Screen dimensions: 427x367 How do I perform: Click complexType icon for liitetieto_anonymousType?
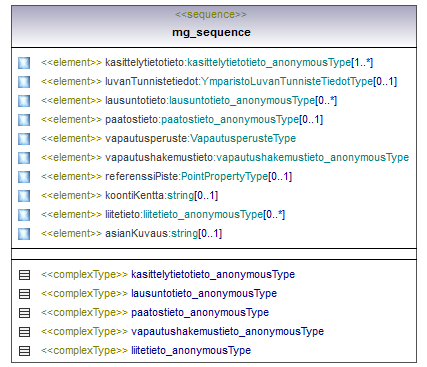pos(24,351)
